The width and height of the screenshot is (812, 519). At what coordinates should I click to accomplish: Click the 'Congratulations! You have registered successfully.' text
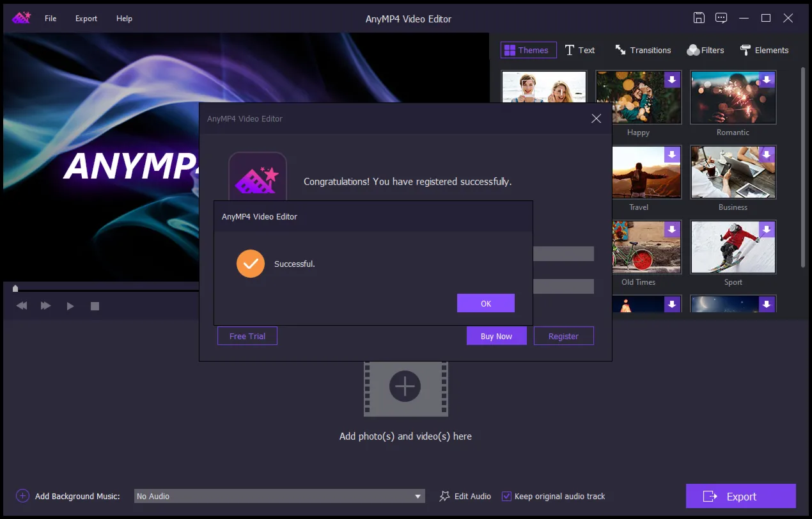(x=407, y=182)
